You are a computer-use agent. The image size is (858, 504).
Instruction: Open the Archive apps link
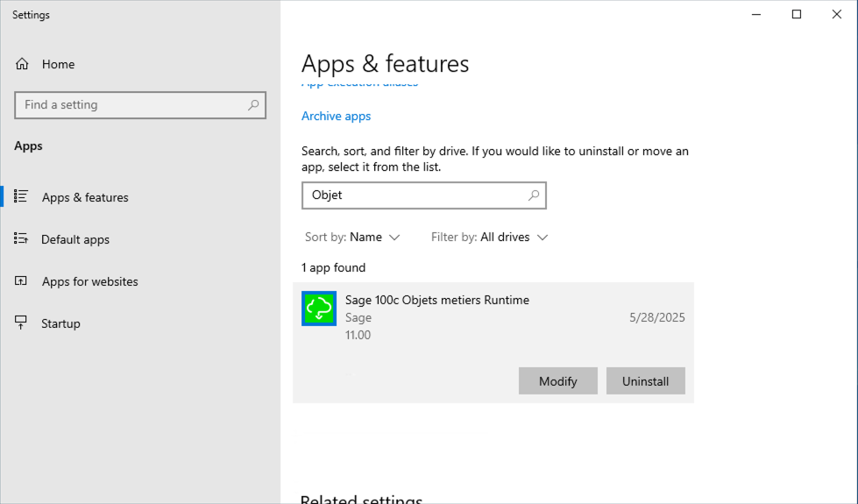point(336,116)
